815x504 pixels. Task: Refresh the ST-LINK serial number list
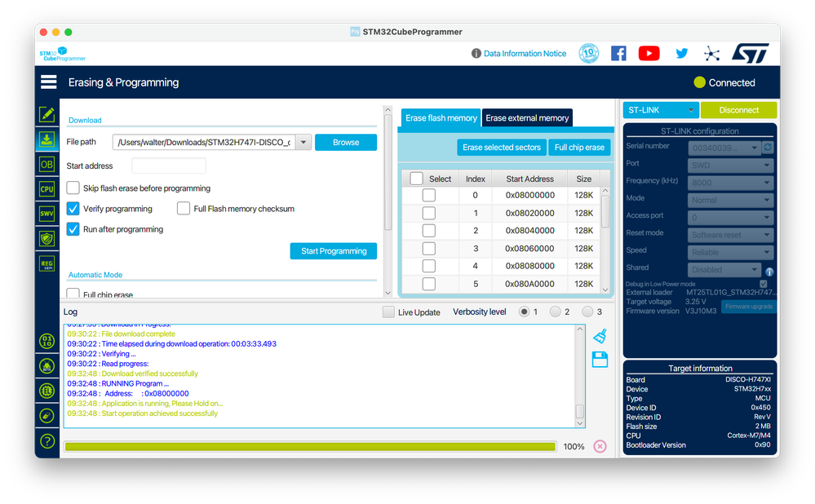(x=768, y=148)
